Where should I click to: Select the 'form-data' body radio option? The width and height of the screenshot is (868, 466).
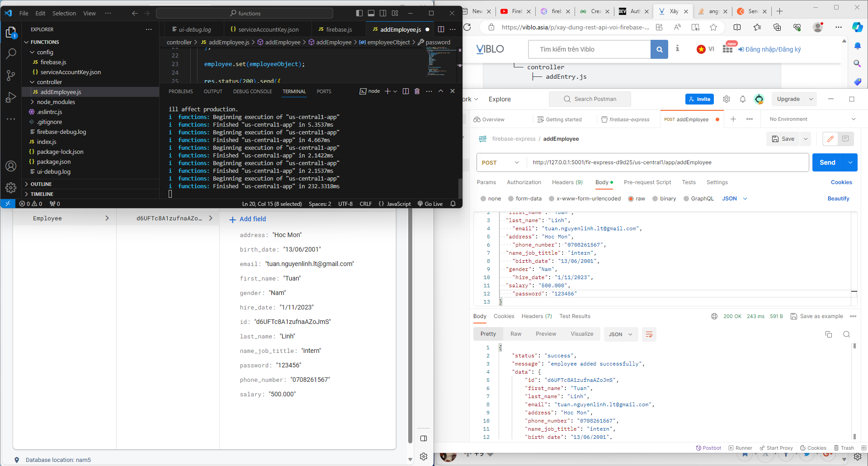511,199
